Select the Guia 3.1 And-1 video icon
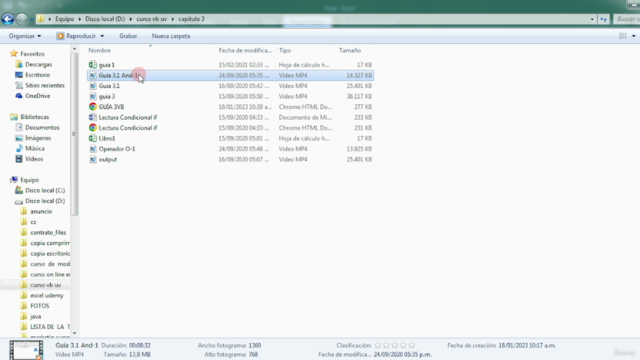 (x=93, y=75)
